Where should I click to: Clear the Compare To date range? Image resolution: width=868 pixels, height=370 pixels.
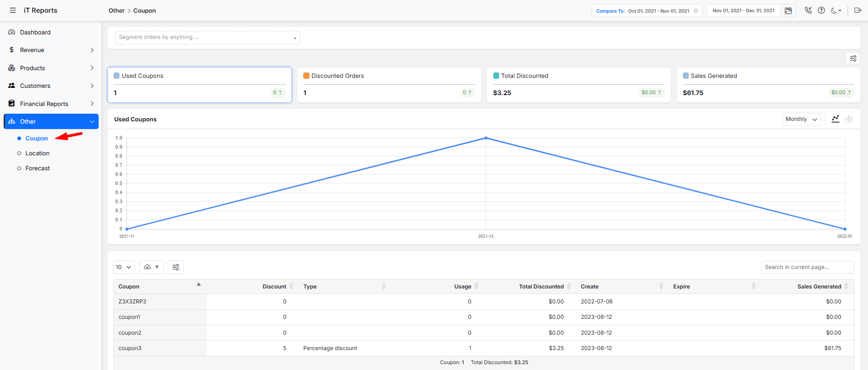[696, 11]
